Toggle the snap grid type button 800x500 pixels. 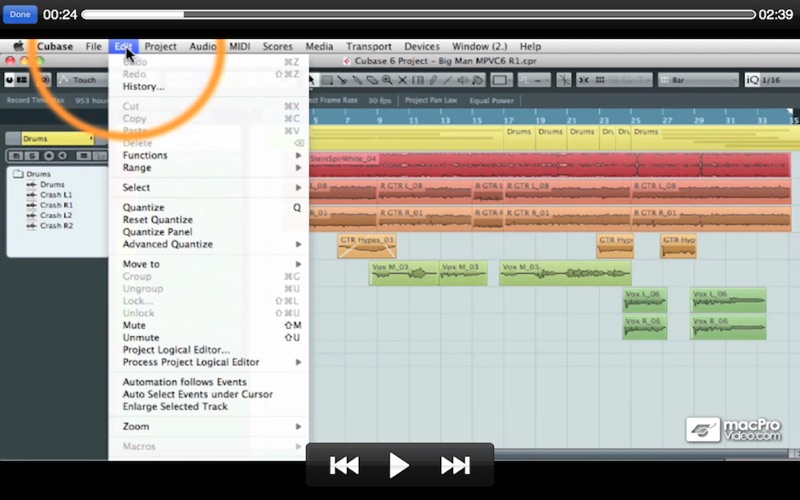(x=601, y=80)
